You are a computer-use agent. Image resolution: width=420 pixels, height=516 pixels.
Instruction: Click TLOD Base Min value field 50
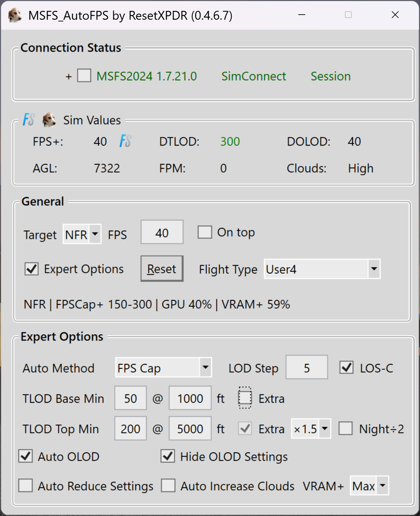click(x=130, y=398)
